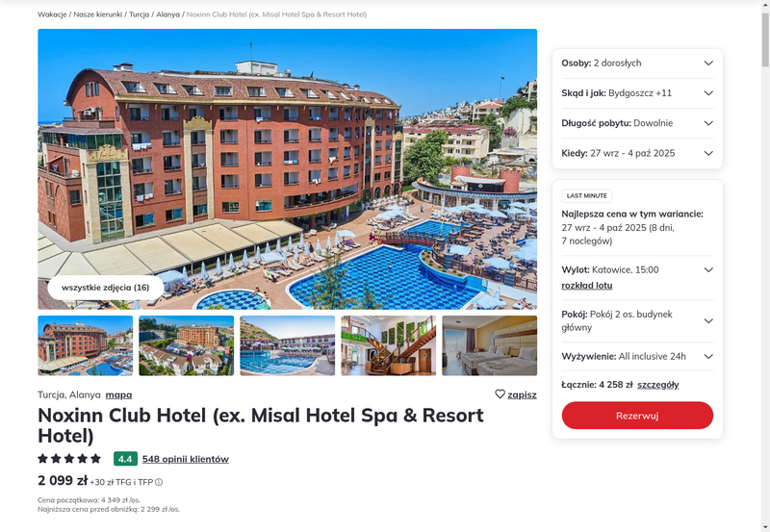The width and height of the screenshot is (770, 532).
Task: Go to Alanya in breadcrumb
Action: pos(167,14)
